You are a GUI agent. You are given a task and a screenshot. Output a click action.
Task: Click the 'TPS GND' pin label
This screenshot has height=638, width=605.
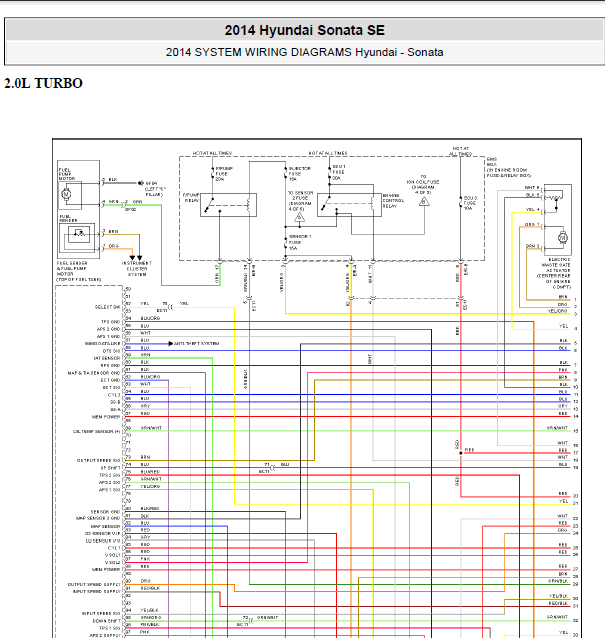[x=110, y=322]
